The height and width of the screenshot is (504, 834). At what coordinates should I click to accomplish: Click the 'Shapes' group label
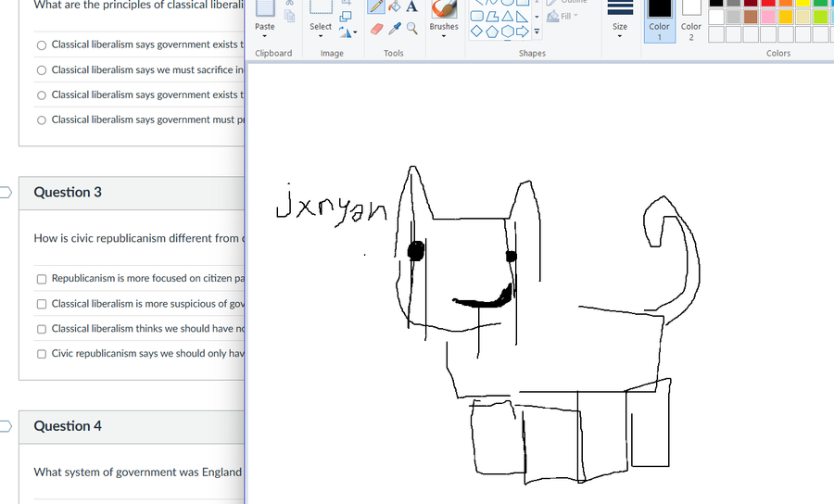coord(533,53)
